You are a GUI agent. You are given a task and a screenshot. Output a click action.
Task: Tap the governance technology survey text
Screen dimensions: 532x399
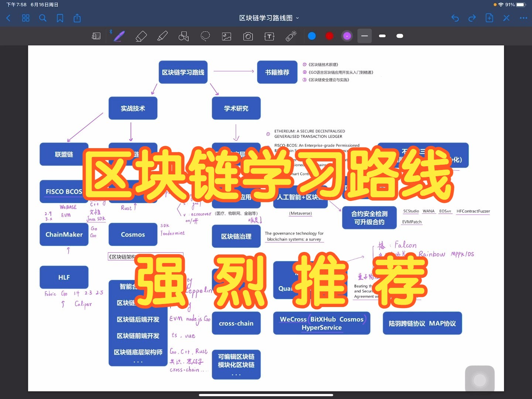coord(294,236)
